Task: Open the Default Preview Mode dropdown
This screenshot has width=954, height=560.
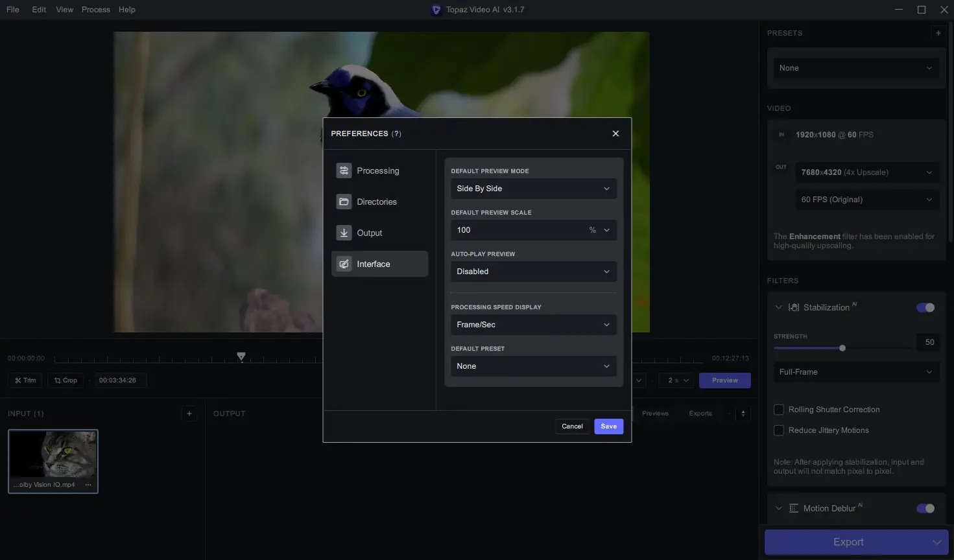Action: click(534, 189)
